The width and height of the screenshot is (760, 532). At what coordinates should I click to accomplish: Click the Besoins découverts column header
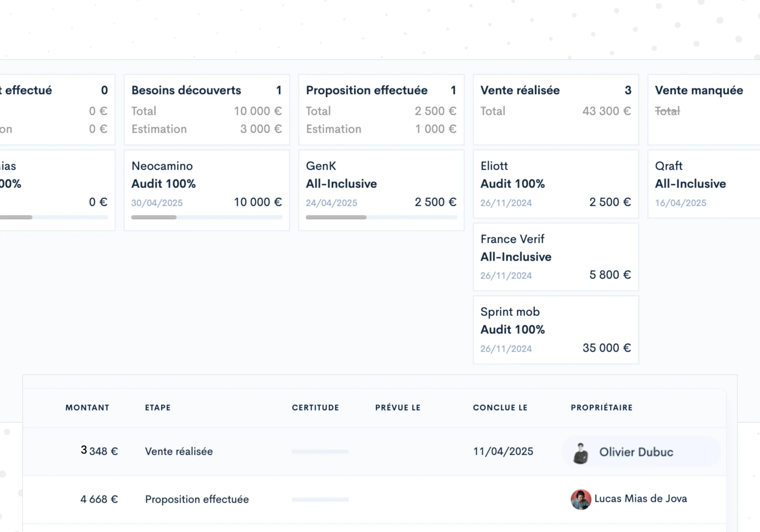186,90
